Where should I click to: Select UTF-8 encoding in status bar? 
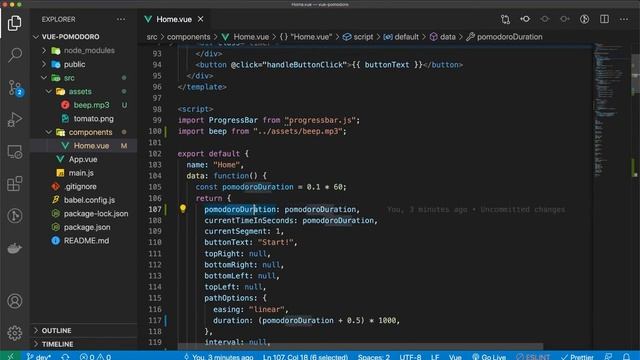[410, 356]
